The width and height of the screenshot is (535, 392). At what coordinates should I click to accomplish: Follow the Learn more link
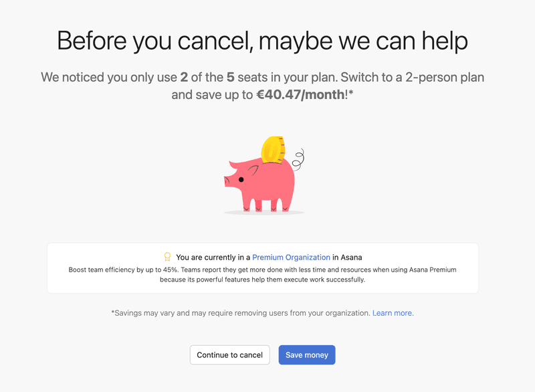pyautogui.click(x=392, y=313)
